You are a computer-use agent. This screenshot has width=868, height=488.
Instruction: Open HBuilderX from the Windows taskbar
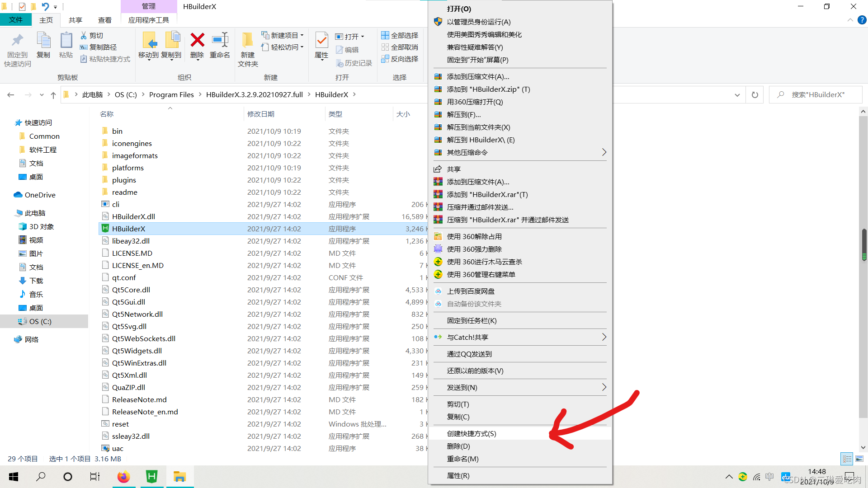(x=152, y=477)
